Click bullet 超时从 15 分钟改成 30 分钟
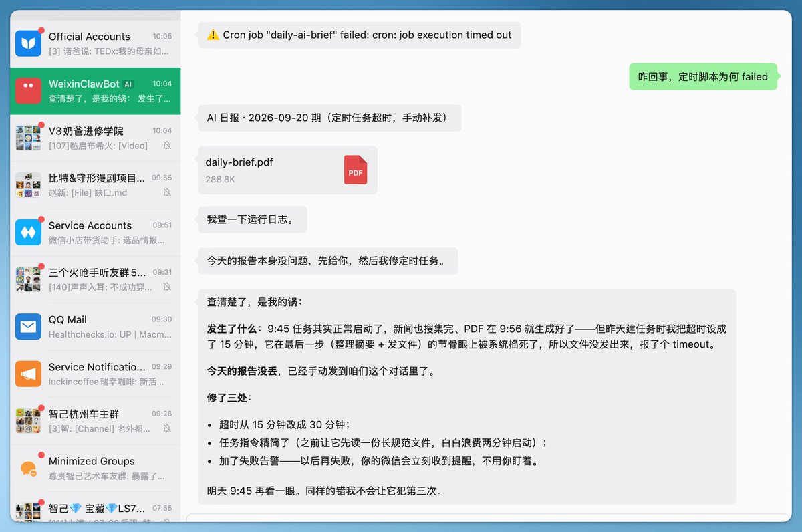The width and height of the screenshot is (802, 532). coord(284,424)
